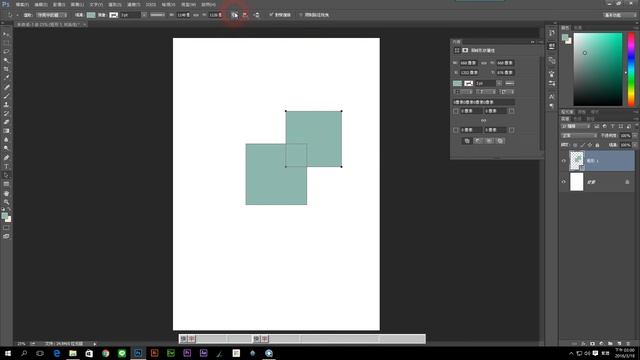Select the Quick Selection tool

pos(6,60)
